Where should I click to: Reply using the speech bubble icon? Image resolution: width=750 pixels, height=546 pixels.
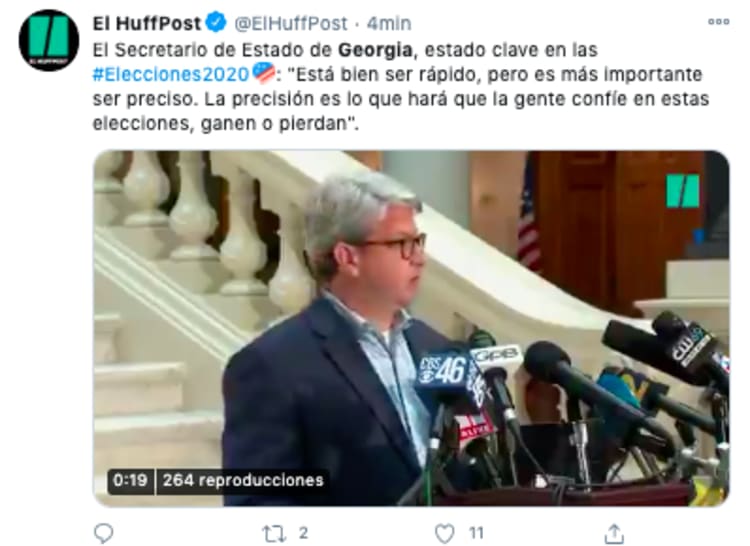104,533
